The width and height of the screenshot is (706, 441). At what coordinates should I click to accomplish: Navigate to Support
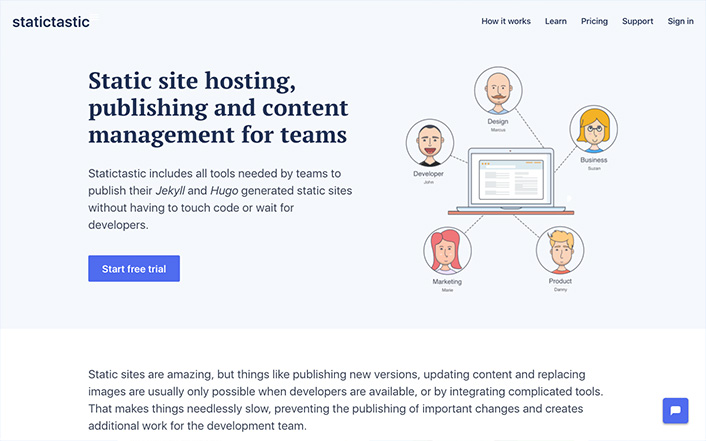[x=637, y=21]
